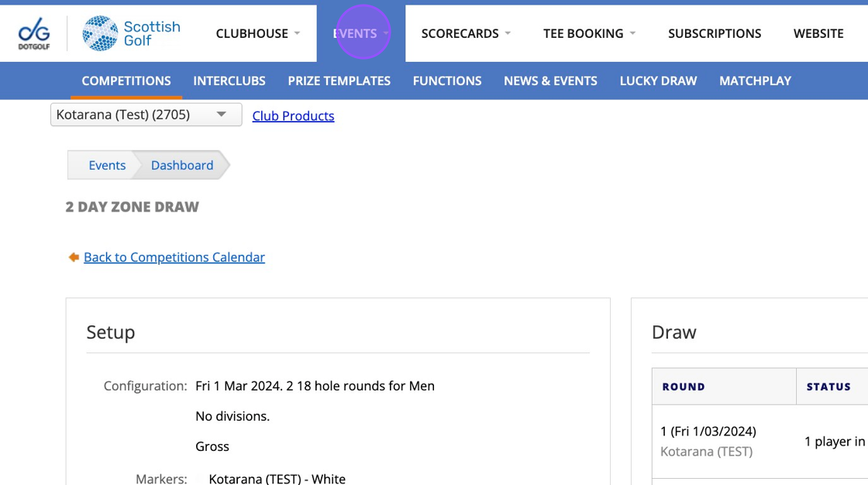
Task: Click the Markers: label
Action: click(161, 478)
